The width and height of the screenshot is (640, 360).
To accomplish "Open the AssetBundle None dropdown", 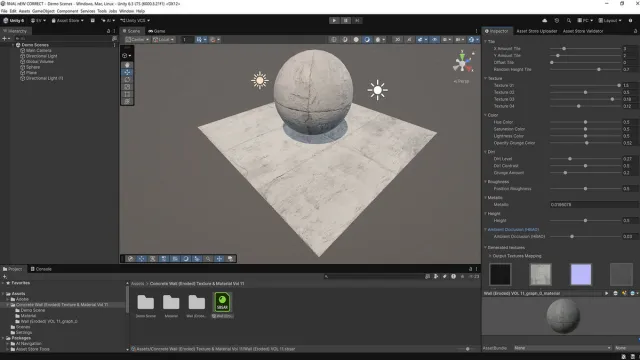I will click(x=562, y=348).
